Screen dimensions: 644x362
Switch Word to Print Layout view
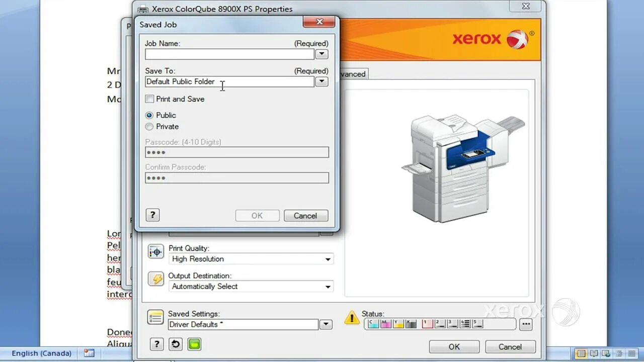coord(581,353)
